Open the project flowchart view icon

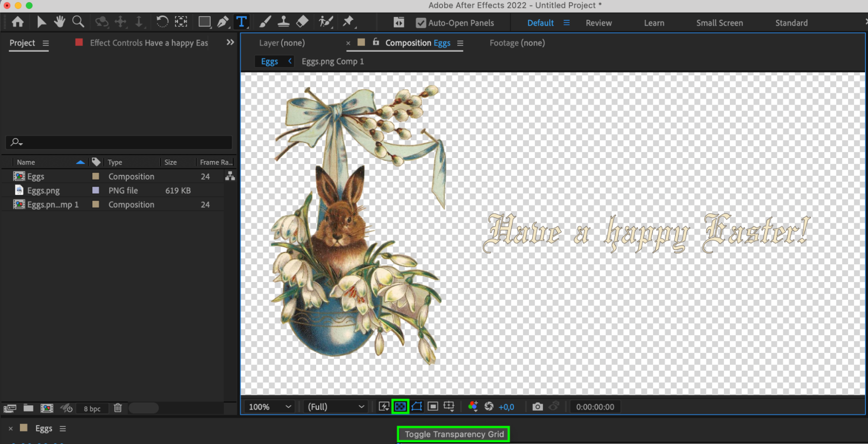[230, 176]
